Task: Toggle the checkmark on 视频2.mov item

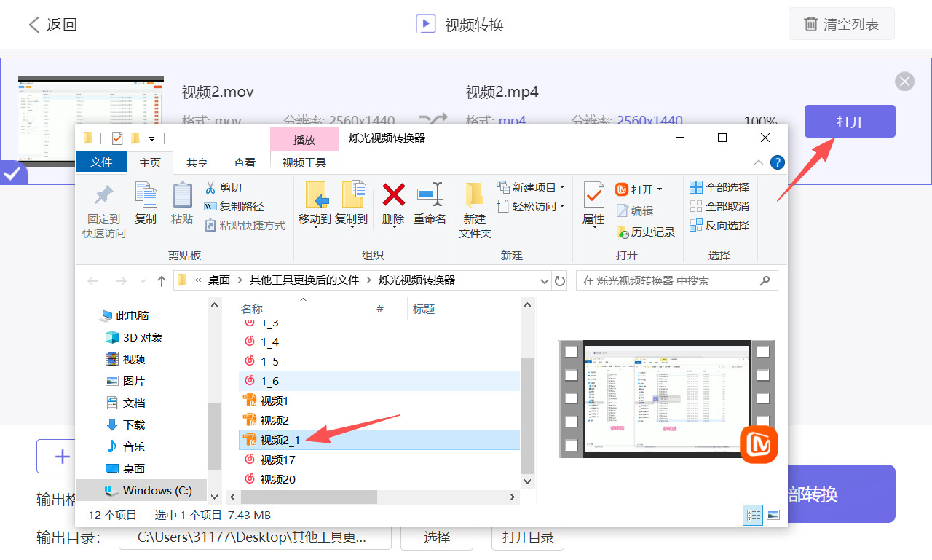Action: pos(13,173)
